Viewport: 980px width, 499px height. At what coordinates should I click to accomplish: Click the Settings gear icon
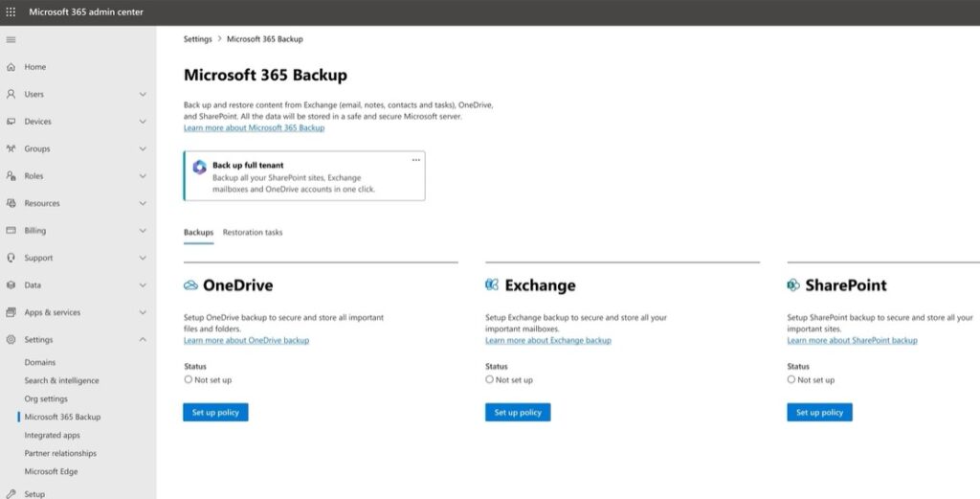11,340
